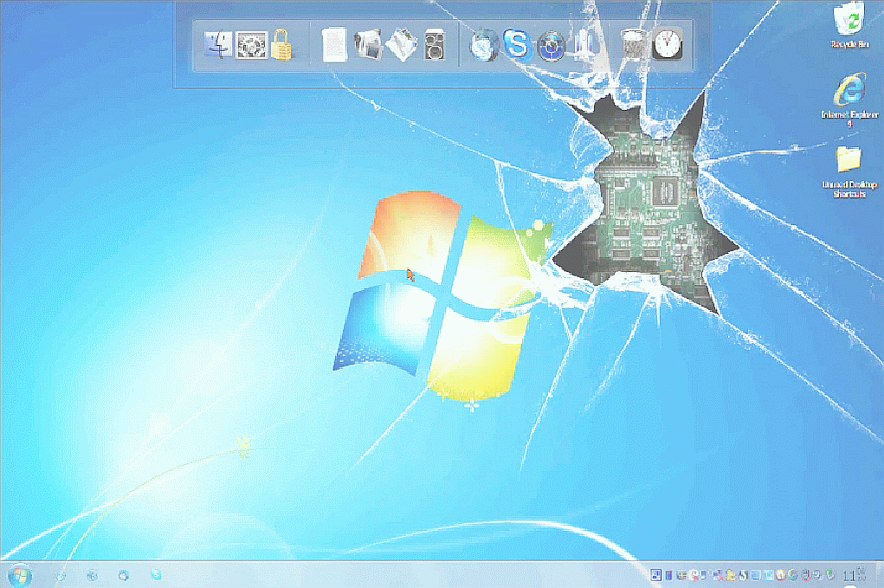Click the gold padlock dock icon
This screenshot has width=884, height=588.
coord(281,44)
